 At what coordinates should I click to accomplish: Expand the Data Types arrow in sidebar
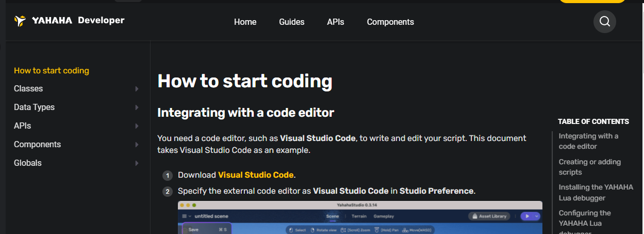point(137,107)
